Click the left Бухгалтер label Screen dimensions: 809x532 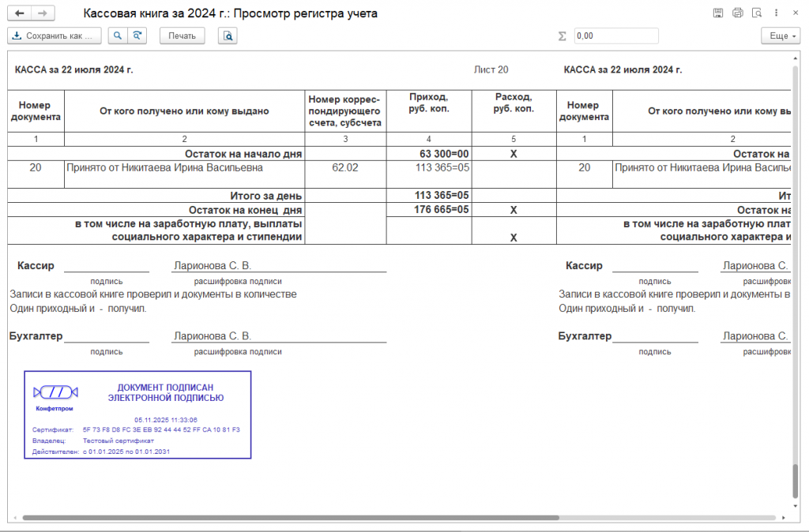point(36,336)
